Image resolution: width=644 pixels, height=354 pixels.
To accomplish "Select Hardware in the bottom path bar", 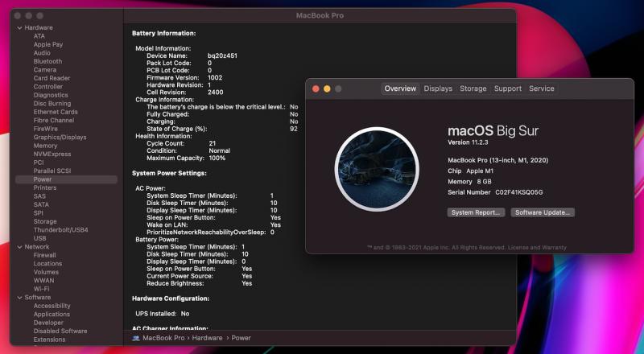I will [x=207, y=338].
